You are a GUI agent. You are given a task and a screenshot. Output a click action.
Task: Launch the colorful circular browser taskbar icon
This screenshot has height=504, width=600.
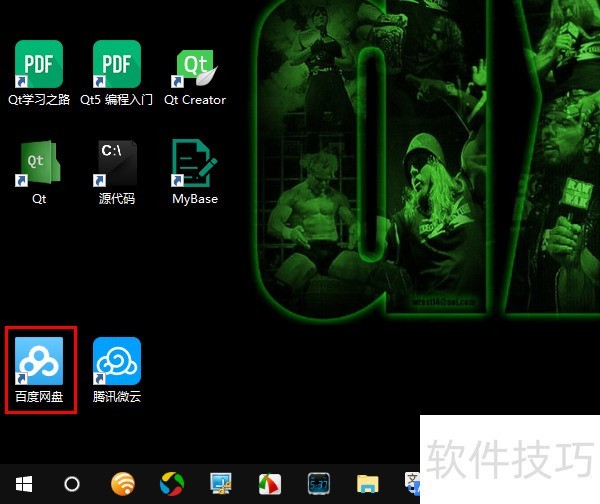coord(172,484)
